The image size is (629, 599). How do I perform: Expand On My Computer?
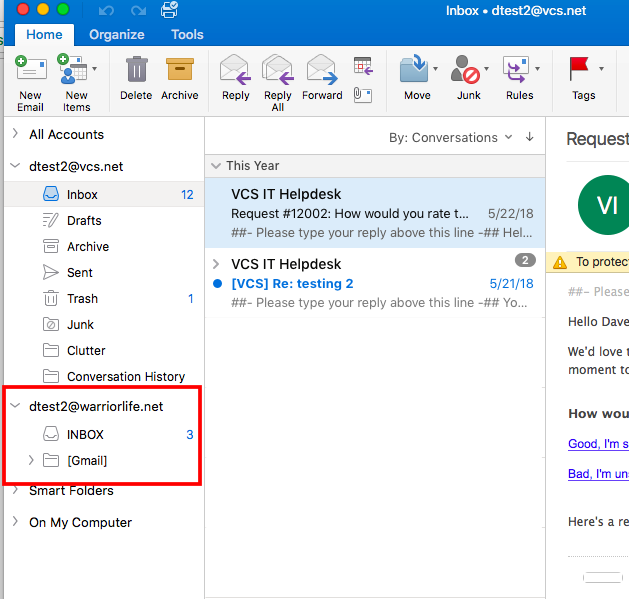[15, 521]
